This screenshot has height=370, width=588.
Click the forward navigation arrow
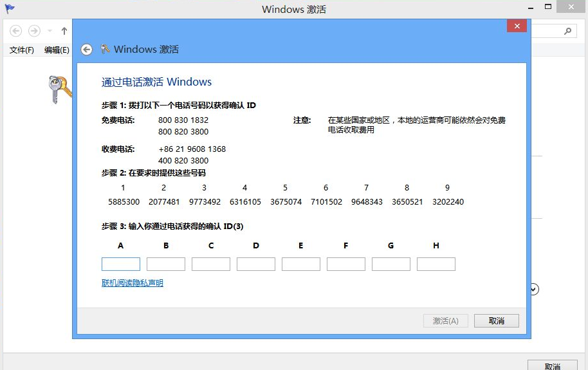[35, 31]
